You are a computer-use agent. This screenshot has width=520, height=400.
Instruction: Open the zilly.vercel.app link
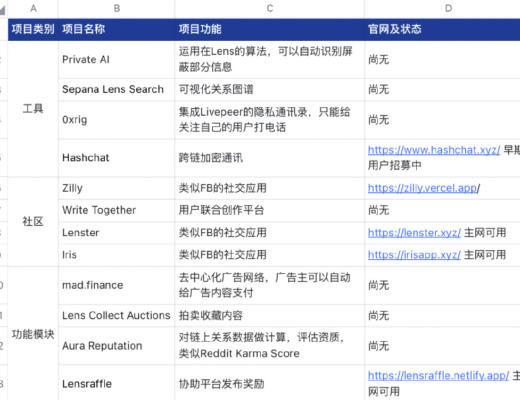[423, 188]
